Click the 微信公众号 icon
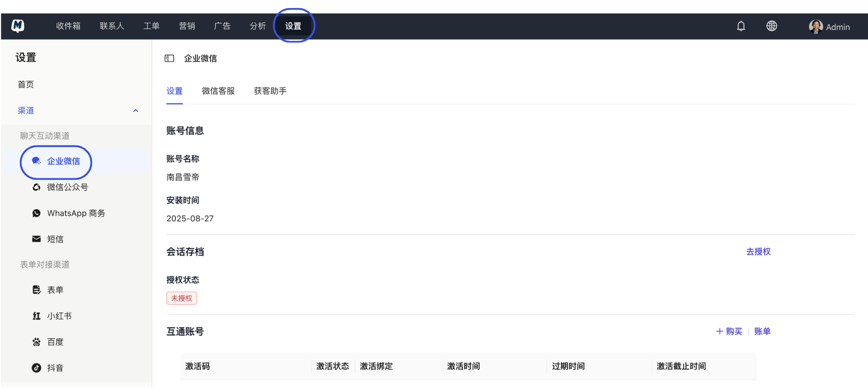 point(37,187)
